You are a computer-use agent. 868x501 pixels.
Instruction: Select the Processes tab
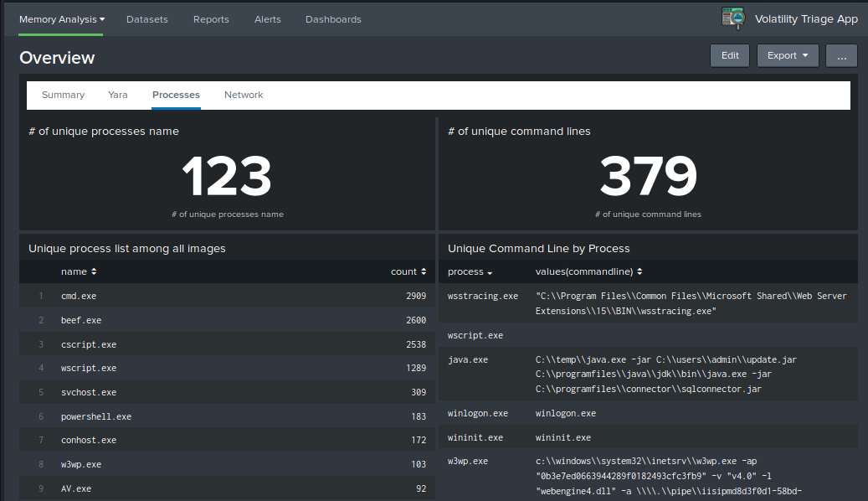tap(176, 95)
